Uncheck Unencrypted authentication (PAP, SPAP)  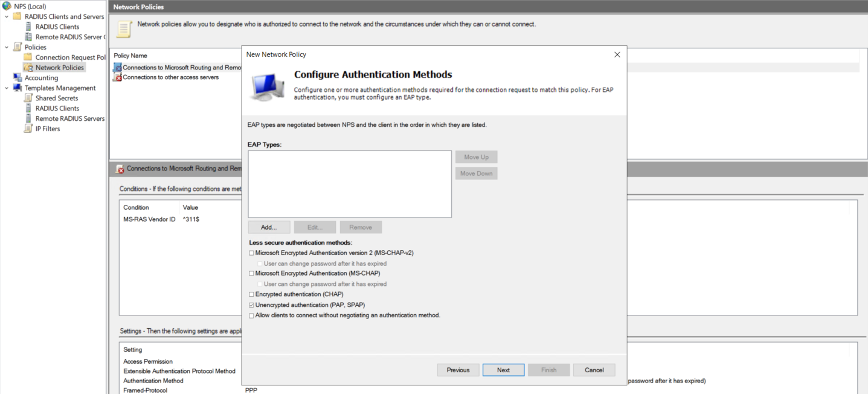[x=251, y=305]
